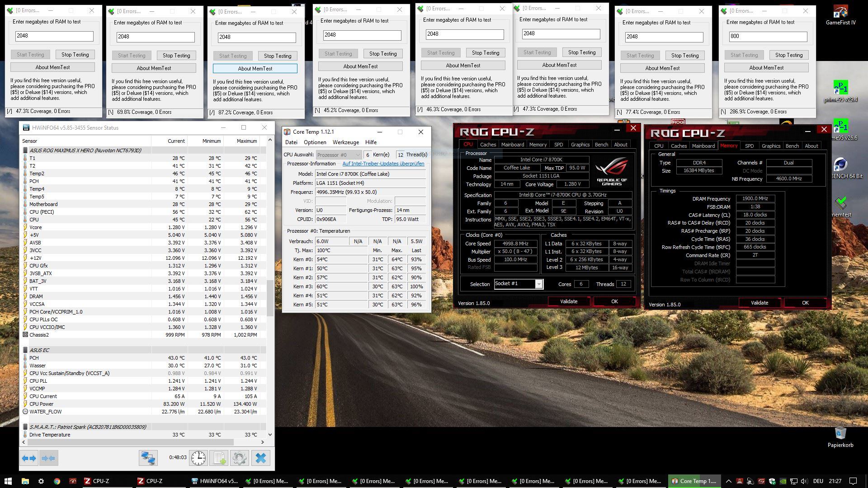Click HWiNFO logging sheet plus icon
868x488 pixels.
tap(219, 458)
